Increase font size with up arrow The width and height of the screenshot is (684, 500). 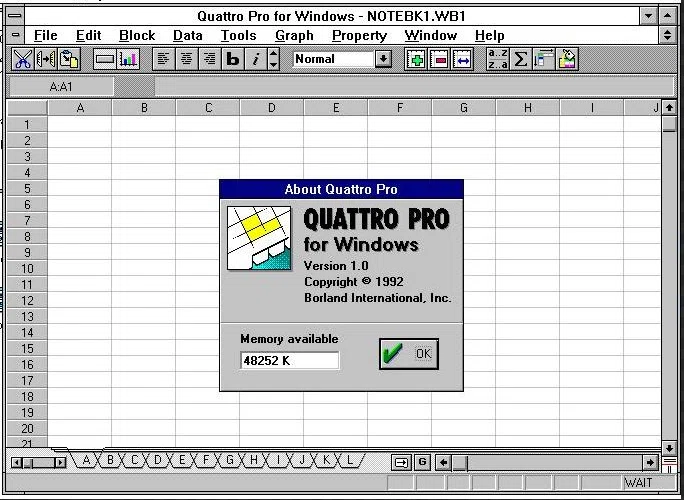point(274,54)
